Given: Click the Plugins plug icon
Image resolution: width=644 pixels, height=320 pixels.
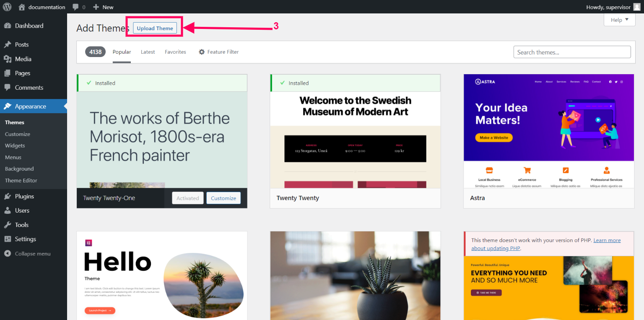Looking at the screenshot, I should coord(8,196).
